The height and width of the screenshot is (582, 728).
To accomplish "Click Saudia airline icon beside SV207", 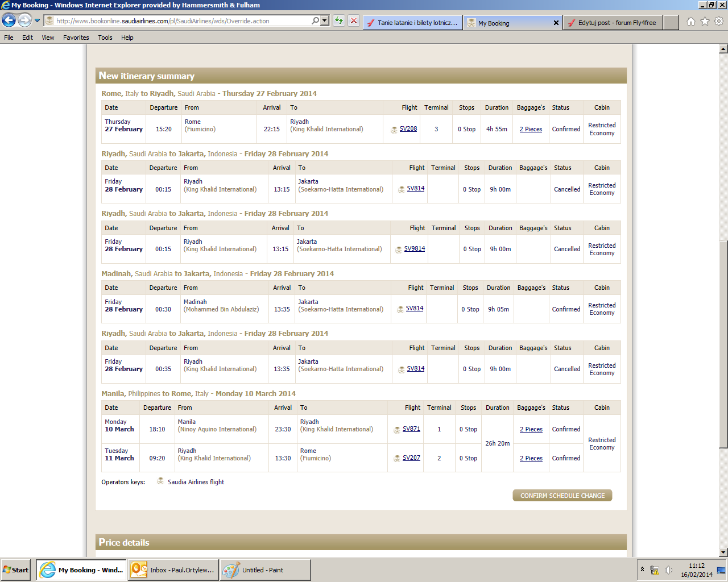I will (397, 459).
